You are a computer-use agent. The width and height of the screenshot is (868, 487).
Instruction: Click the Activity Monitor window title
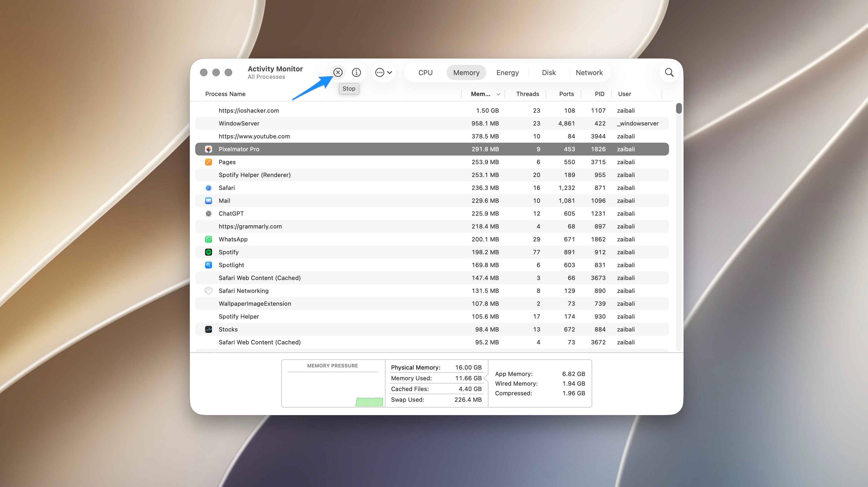coord(275,69)
